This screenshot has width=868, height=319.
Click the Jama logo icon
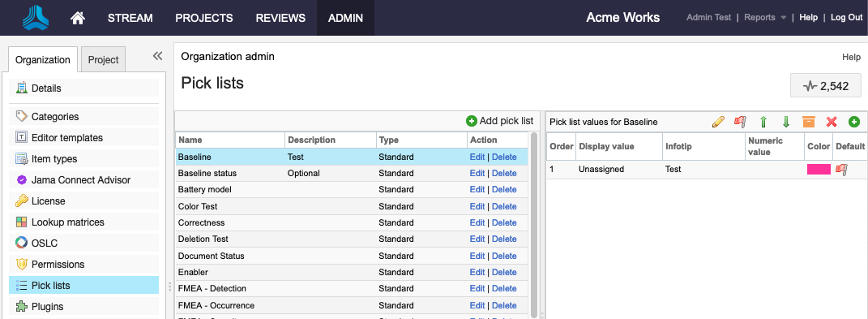pos(36,18)
